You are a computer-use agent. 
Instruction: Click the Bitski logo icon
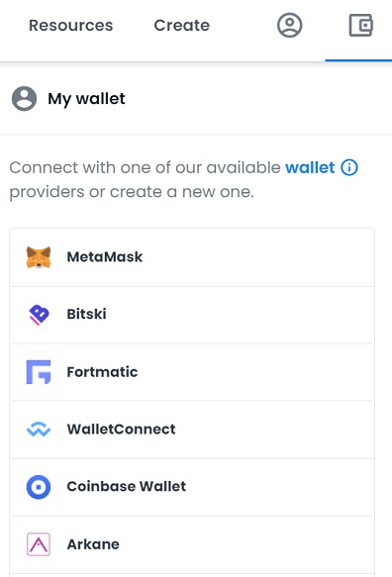coord(39,315)
